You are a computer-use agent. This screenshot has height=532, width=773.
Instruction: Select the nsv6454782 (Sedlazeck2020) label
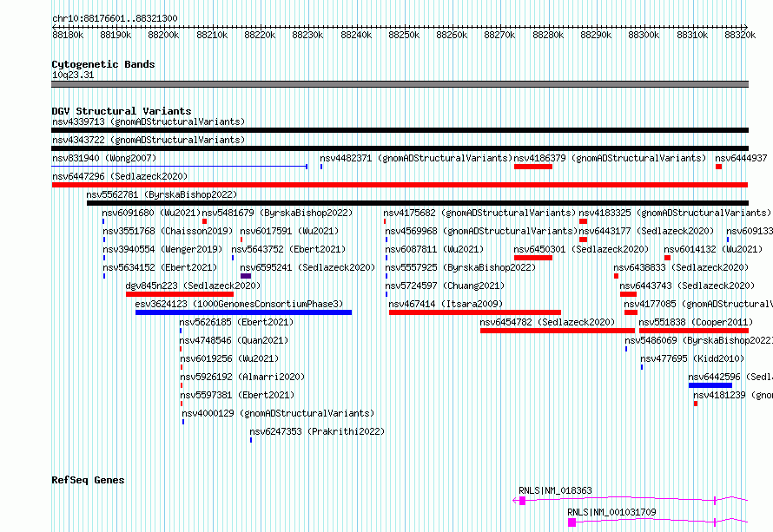point(547,322)
